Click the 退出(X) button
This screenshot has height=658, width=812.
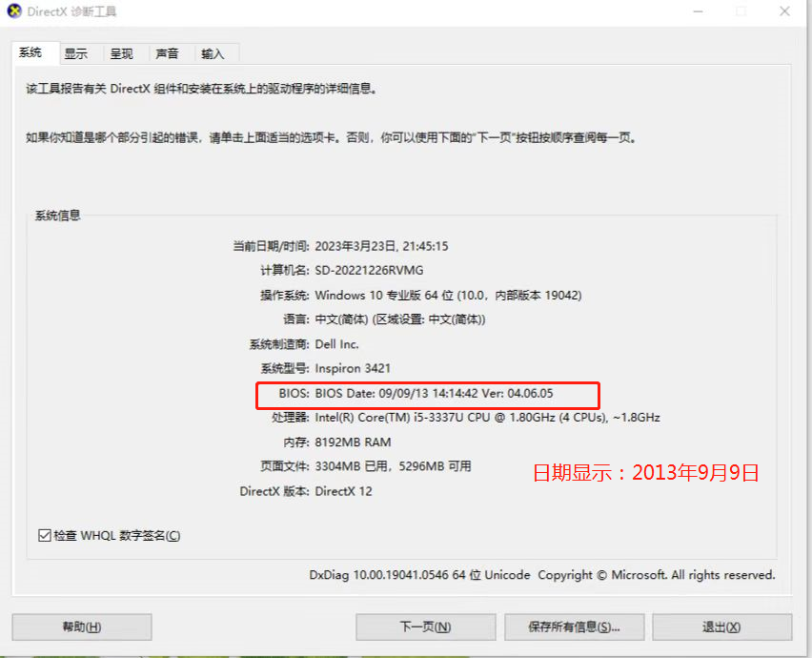tap(721, 627)
